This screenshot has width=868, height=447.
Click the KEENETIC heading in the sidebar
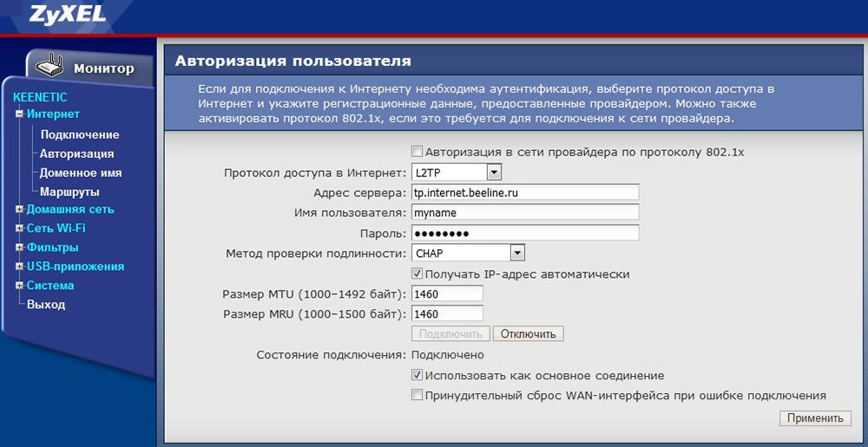(40, 97)
